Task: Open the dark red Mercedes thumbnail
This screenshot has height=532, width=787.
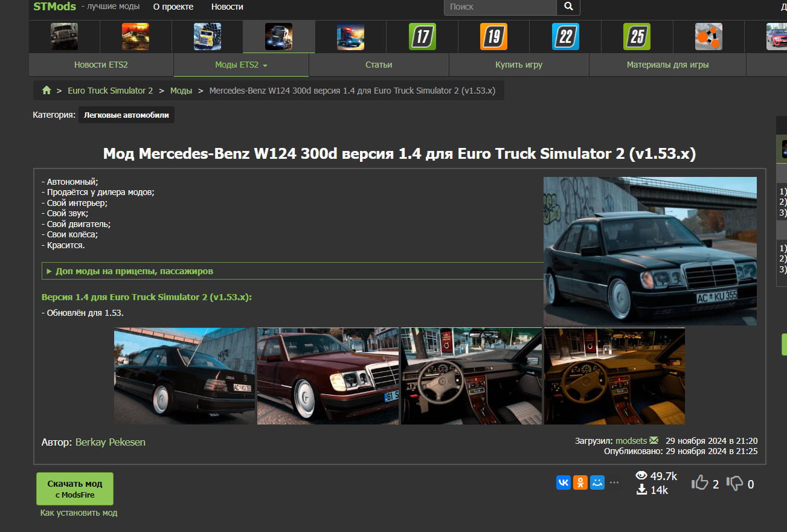Action: pos(328,376)
